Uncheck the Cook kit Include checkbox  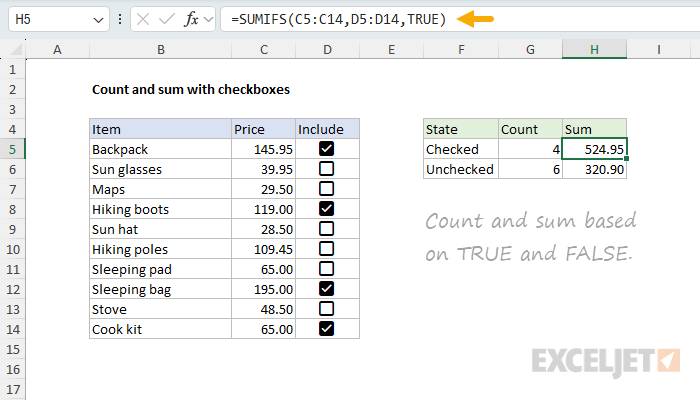coord(326,329)
